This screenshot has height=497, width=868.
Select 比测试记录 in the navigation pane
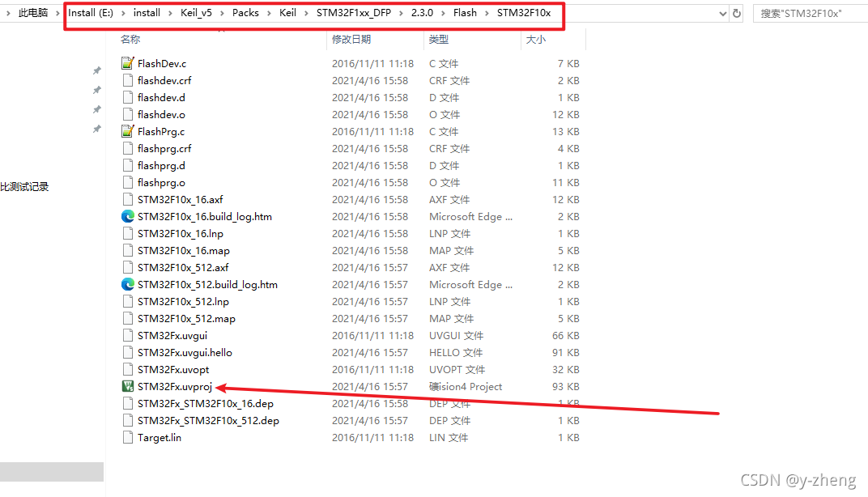[x=24, y=187]
